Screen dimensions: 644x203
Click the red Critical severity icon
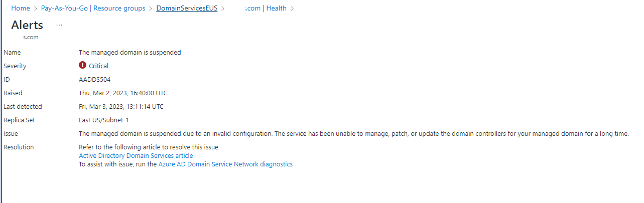click(x=83, y=65)
